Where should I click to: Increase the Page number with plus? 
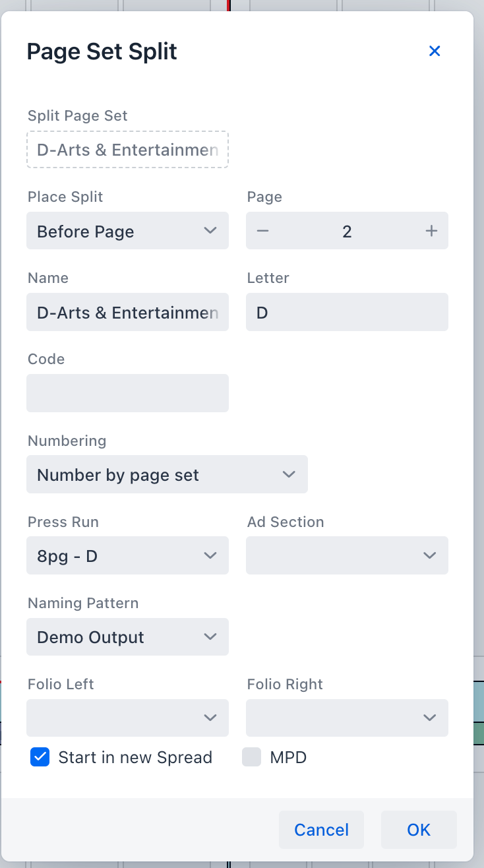(431, 231)
